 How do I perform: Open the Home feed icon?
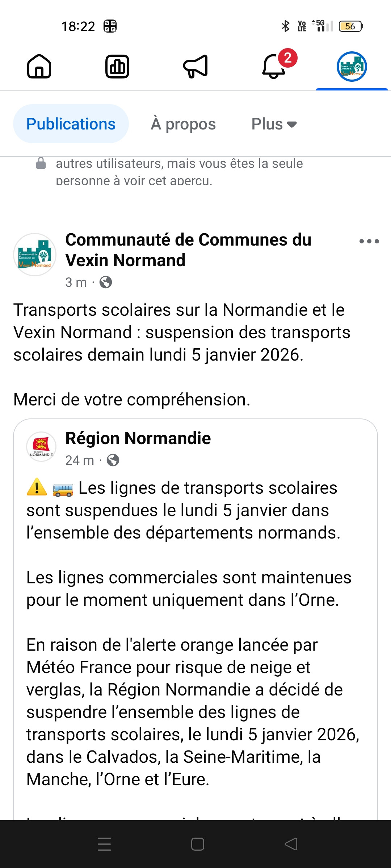[39, 67]
